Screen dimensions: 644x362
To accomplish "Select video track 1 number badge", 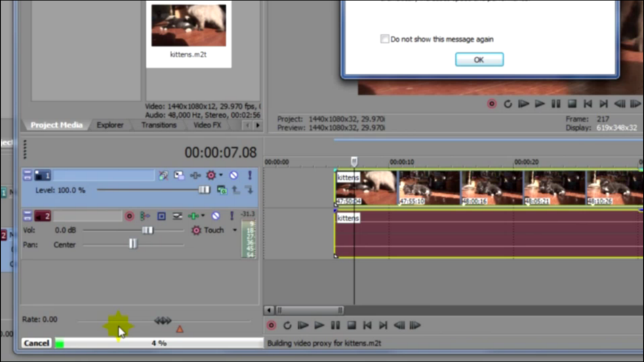I will [42, 176].
